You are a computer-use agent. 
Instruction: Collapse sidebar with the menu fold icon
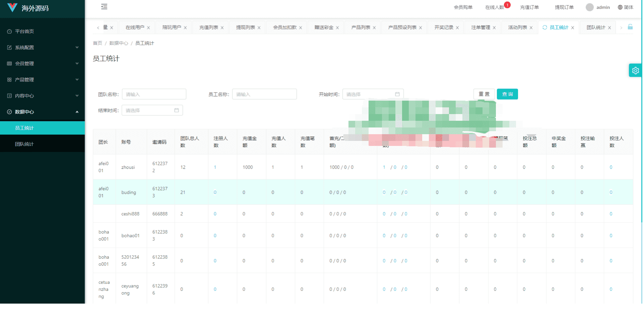104,7
